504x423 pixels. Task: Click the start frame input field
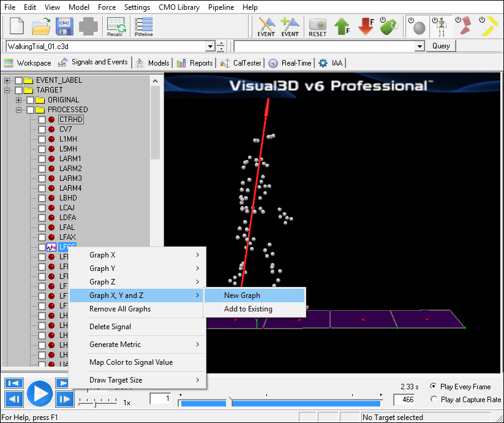pos(160,399)
